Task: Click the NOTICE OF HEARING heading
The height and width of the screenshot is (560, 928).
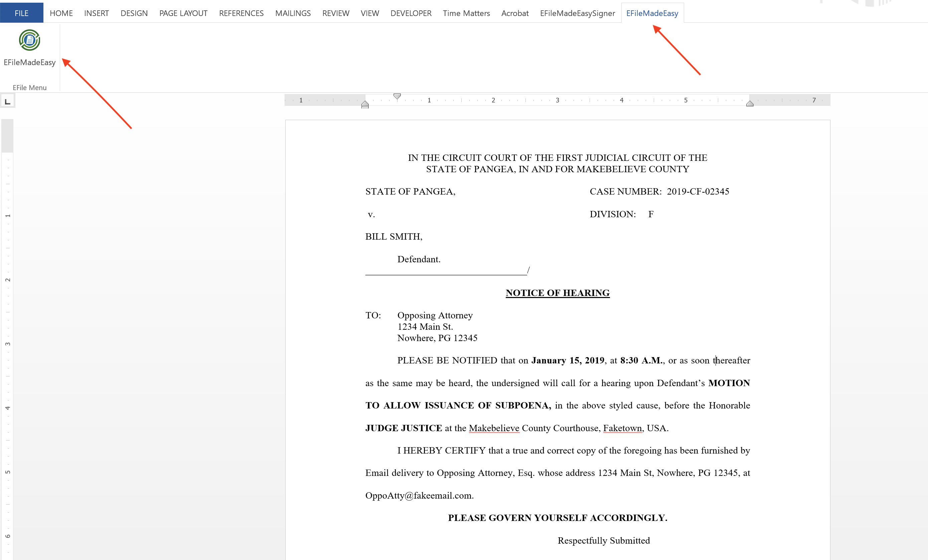Action: [x=558, y=293]
